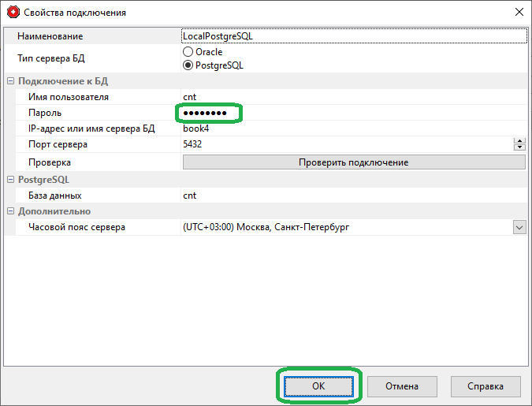Click the LocalPostgreSQL name field
532x406 pixels.
[354, 36]
